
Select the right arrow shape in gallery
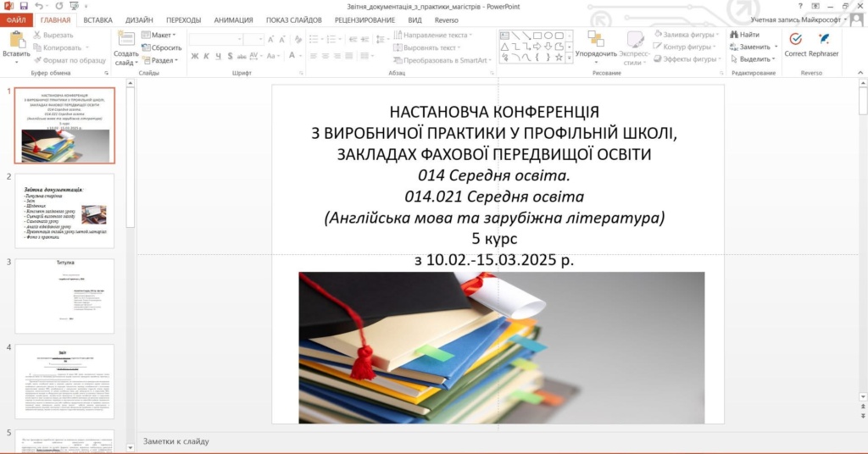537,47
